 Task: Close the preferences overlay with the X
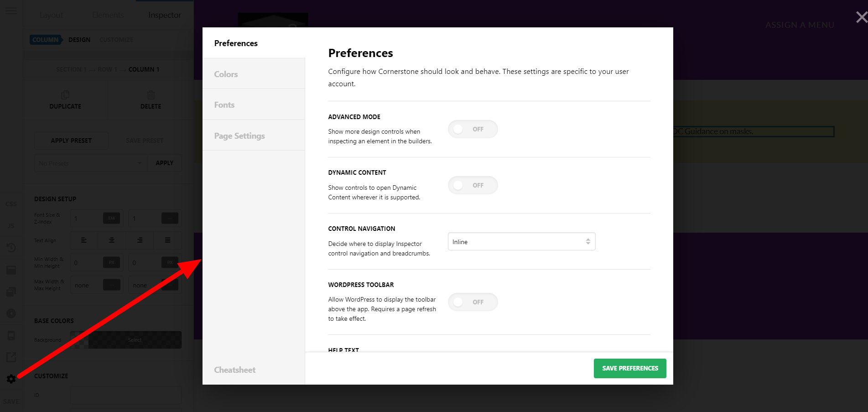click(x=861, y=17)
